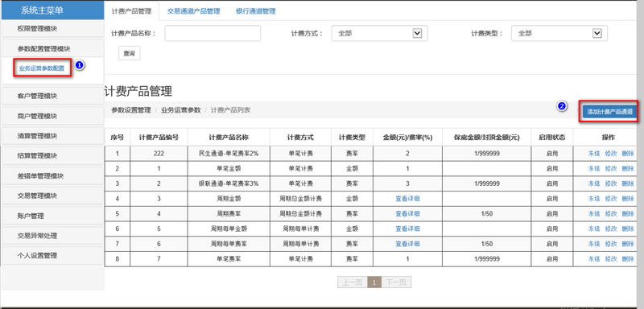Click 业务运营参数 in the breadcrumb
Image resolution: width=644 pixels, height=309 pixels.
click(180, 110)
